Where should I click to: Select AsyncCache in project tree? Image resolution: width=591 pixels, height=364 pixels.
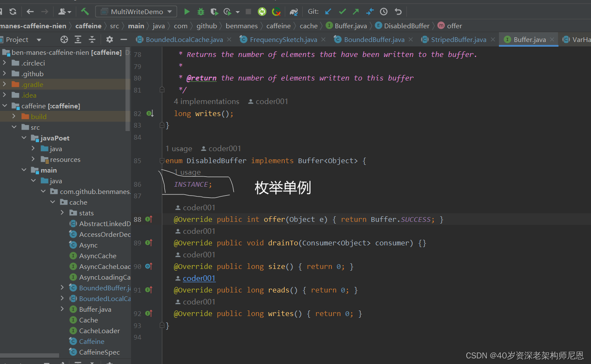[x=98, y=256]
